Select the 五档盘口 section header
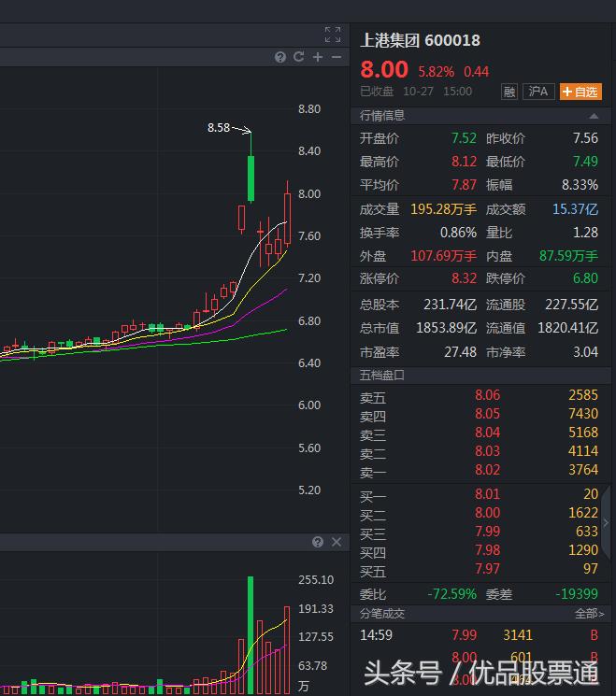Viewport: 616px width, 696px height. click(x=480, y=375)
